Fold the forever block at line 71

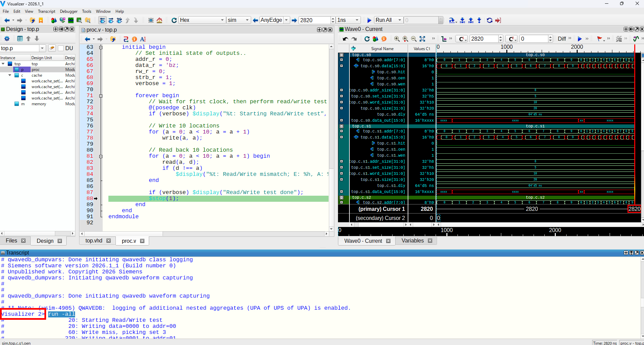[101, 95]
